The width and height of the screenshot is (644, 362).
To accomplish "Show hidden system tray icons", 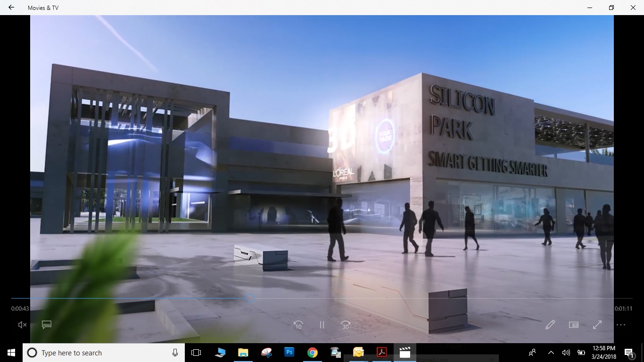I will point(551,353).
